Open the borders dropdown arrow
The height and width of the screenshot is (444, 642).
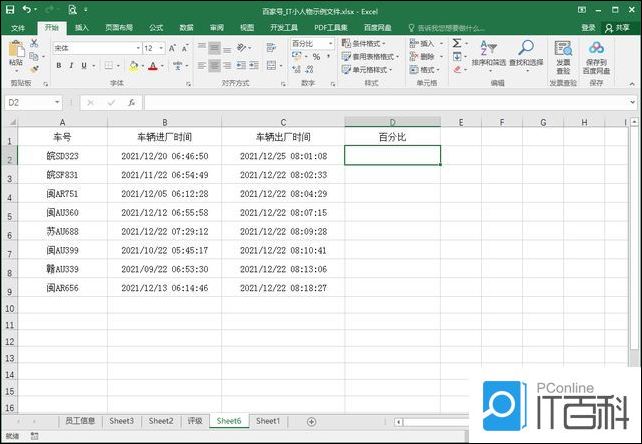tap(118, 66)
